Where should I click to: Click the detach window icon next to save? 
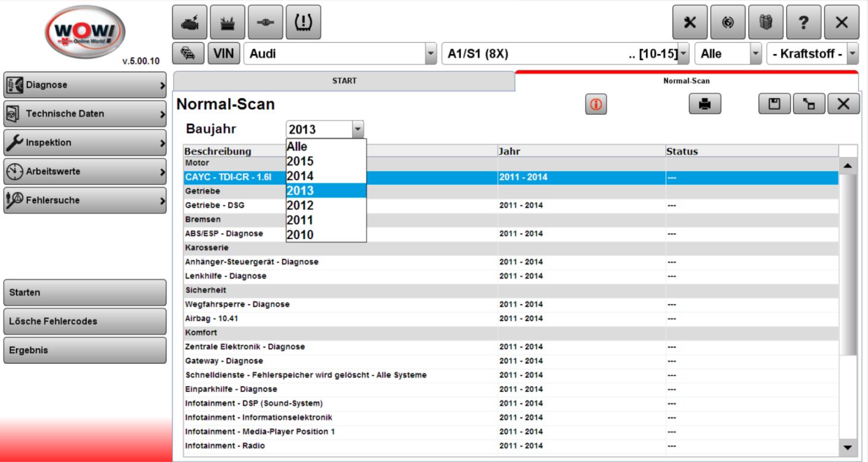point(808,104)
